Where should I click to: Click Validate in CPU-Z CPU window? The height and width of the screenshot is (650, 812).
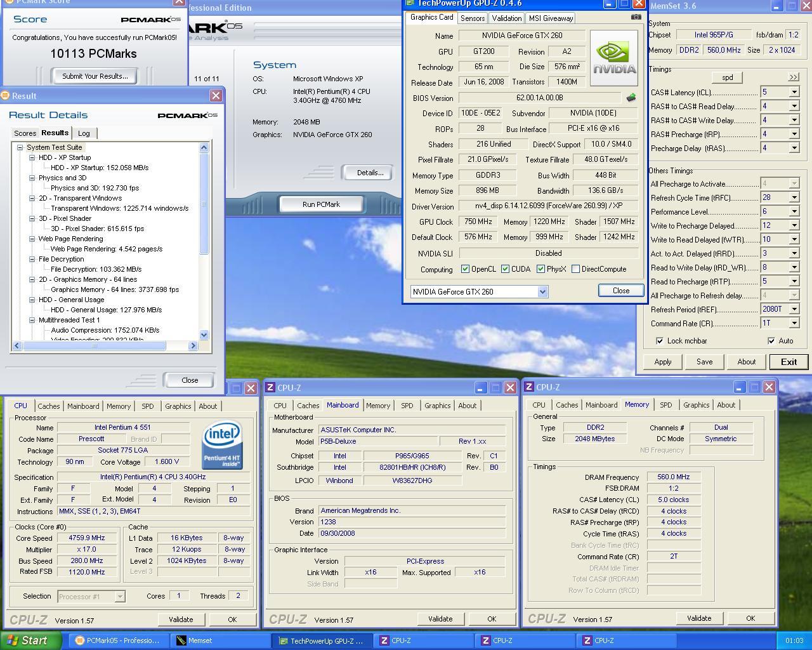181,620
